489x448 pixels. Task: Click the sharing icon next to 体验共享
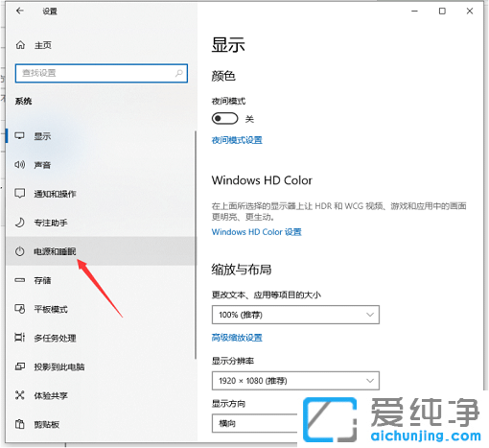tap(19, 395)
